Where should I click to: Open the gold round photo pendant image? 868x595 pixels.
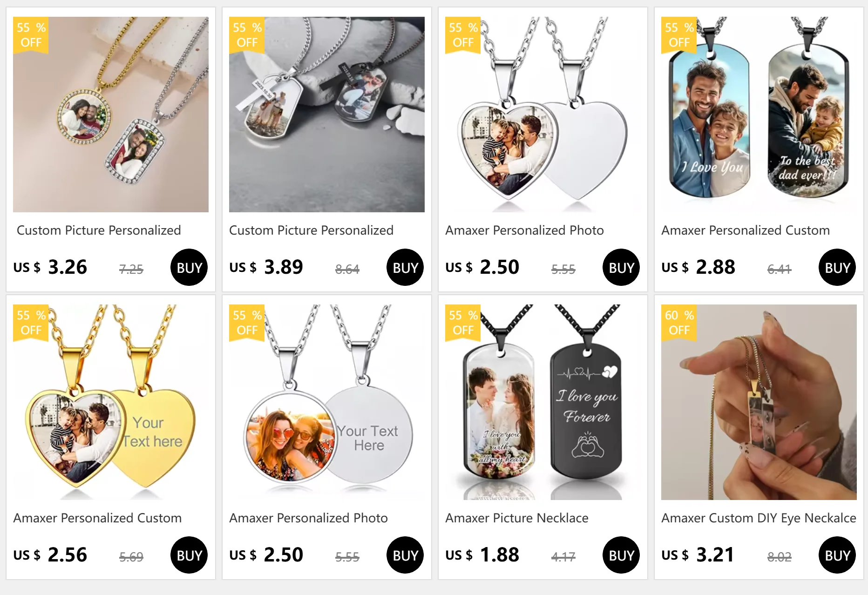pyautogui.click(x=111, y=115)
